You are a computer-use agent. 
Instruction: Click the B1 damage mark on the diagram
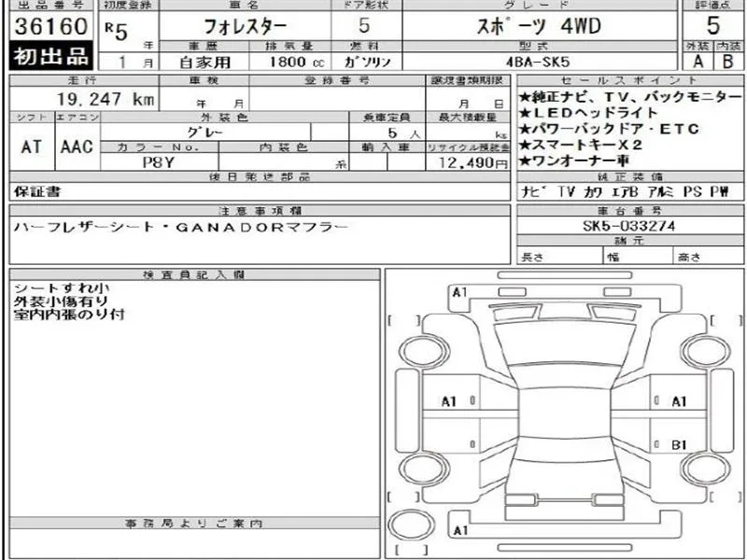[x=680, y=445]
